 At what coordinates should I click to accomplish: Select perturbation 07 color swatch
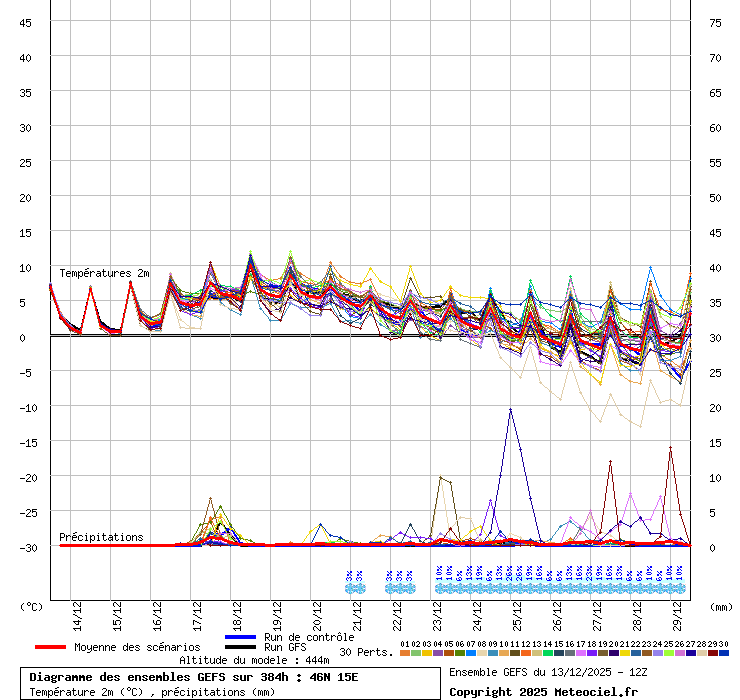coord(470,653)
